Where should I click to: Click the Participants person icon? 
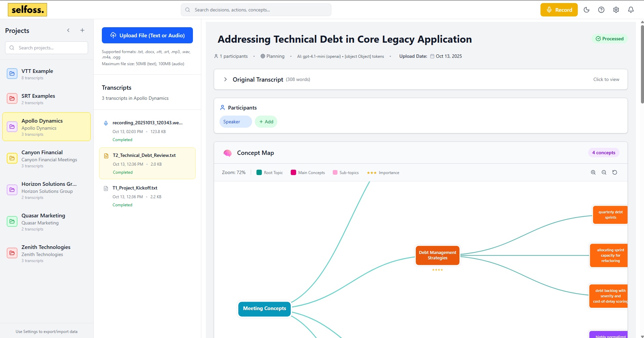pyautogui.click(x=223, y=108)
